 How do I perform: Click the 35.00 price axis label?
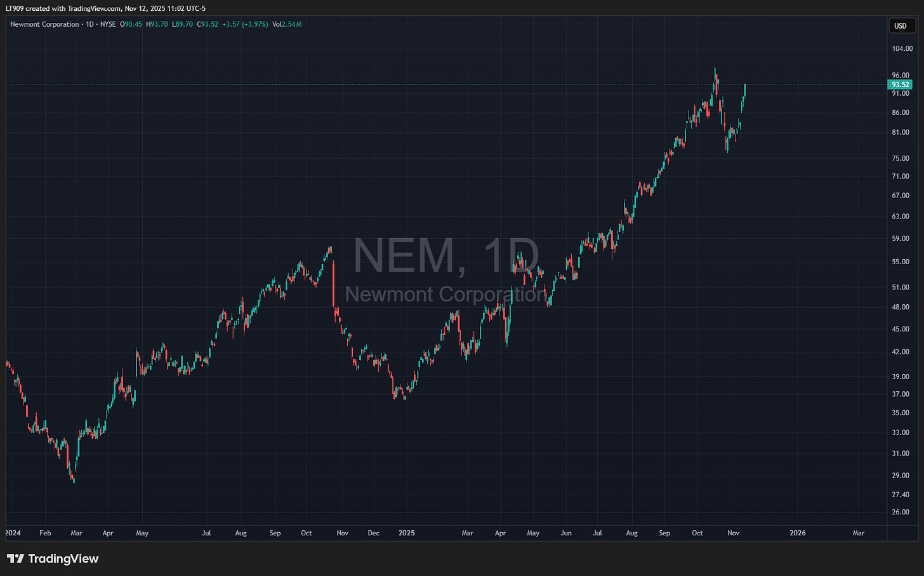point(901,413)
